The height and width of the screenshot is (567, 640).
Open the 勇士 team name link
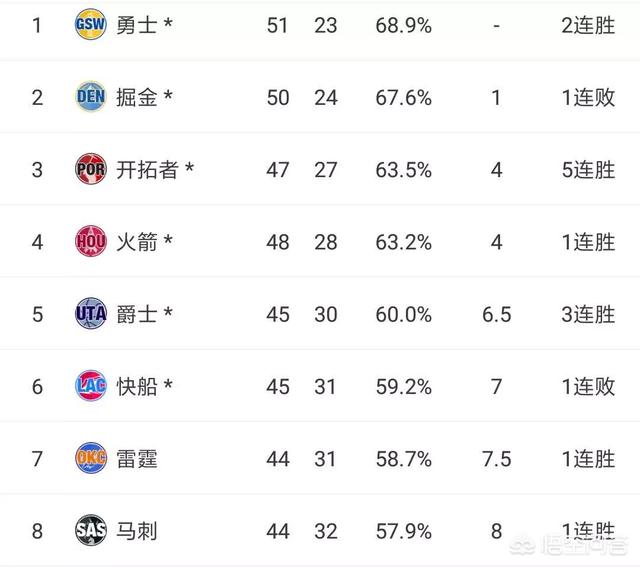click(x=137, y=25)
